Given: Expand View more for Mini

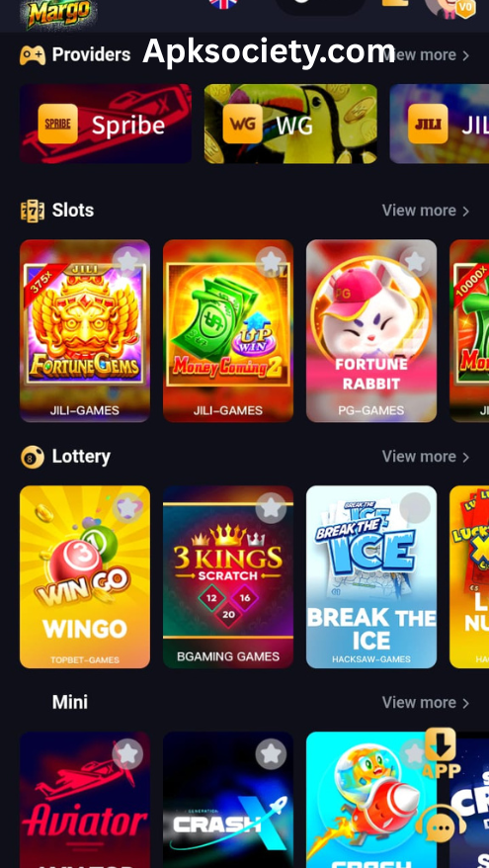Looking at the screenshot, I should tap(426, 702).
